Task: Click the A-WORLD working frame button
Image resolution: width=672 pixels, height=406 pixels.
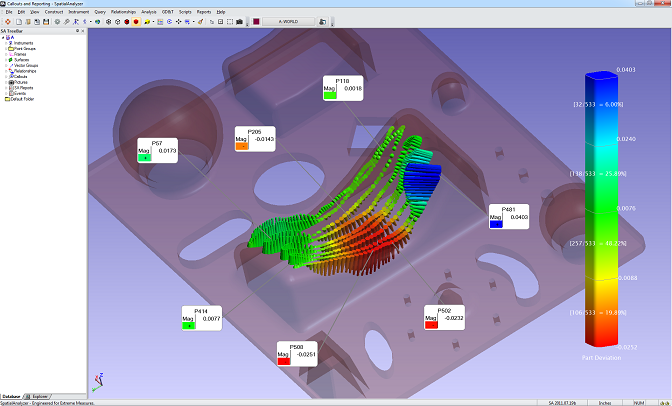Action: click(x=288, y=21)
